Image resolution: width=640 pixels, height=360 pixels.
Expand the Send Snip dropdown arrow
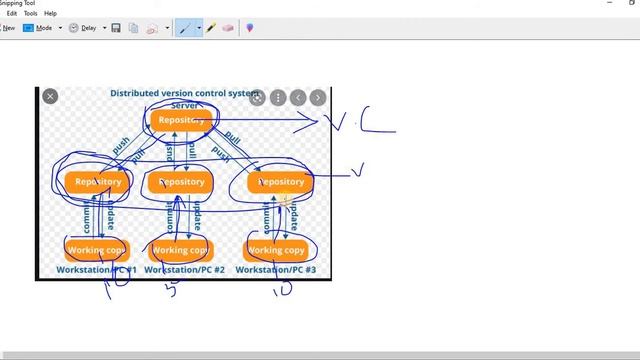(x=167, y=28)
